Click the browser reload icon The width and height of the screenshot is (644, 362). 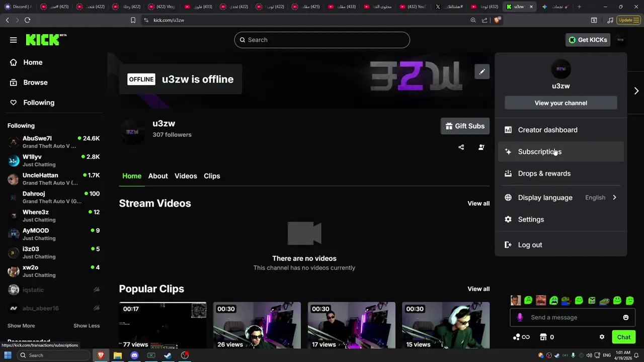coord(27,20)
